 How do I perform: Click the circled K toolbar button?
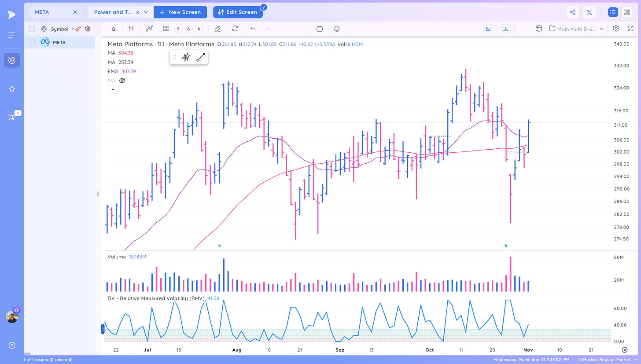point(199,29)
